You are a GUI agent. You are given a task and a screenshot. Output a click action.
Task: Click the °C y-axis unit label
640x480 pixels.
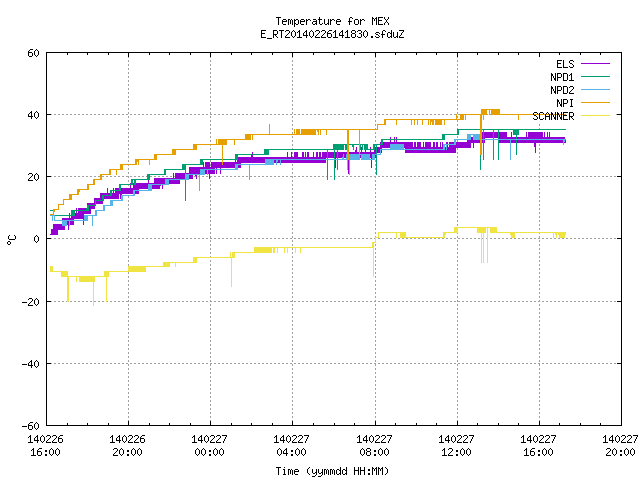(x=12, y=240)
